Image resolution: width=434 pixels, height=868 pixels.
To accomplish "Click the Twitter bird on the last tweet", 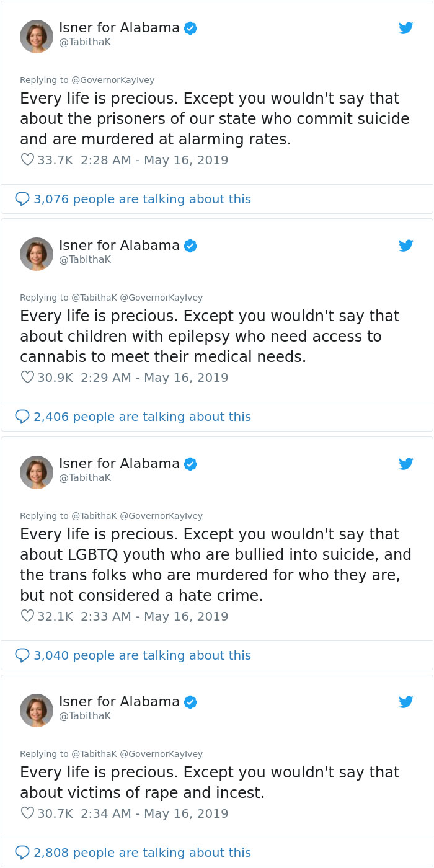I will (x=406, y=701).
